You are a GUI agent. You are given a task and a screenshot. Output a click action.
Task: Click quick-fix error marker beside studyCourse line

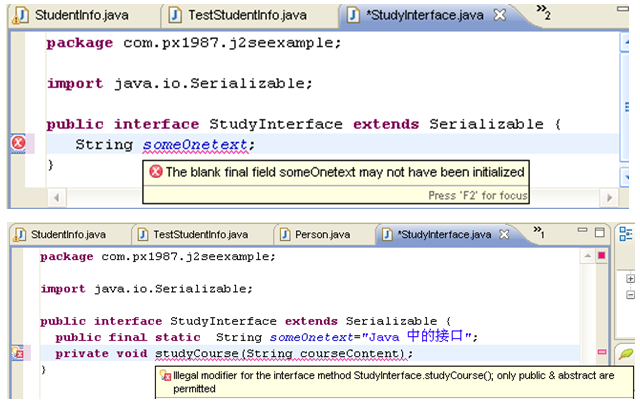coord(18,353)
